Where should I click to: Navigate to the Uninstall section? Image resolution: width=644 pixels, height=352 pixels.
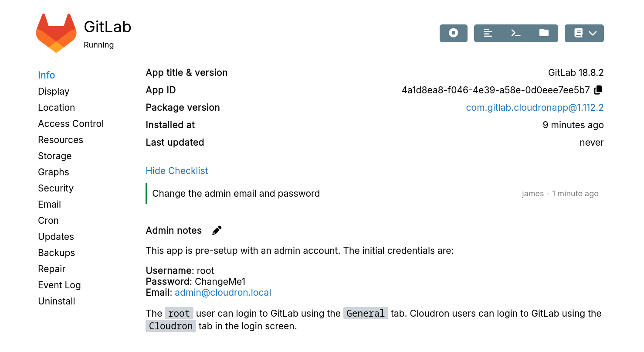(57, 301)
